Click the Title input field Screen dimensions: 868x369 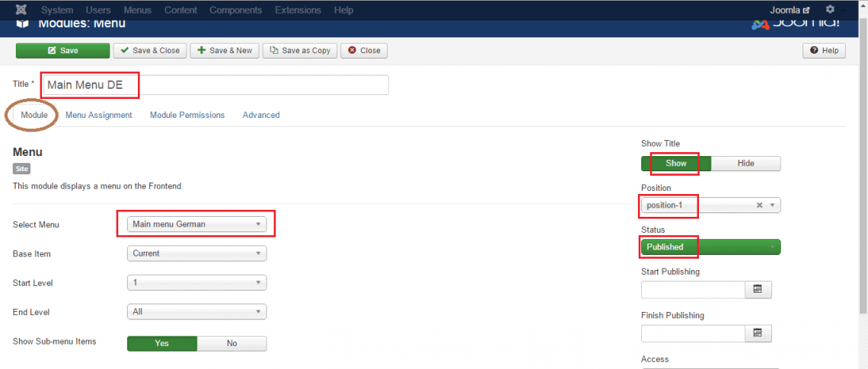coord(215,85)
